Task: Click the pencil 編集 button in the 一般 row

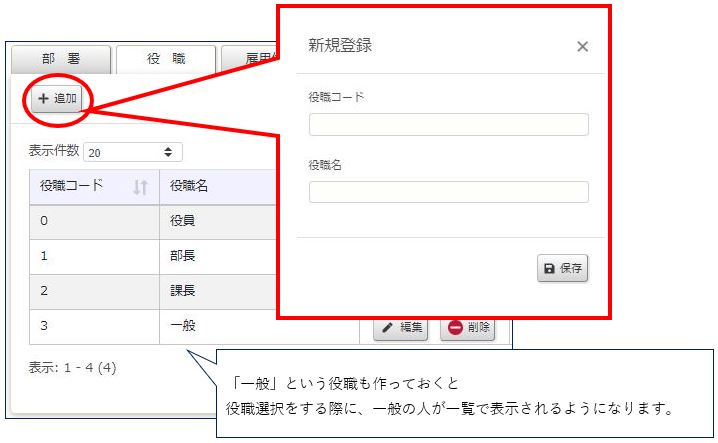Action: pos(400,327)
